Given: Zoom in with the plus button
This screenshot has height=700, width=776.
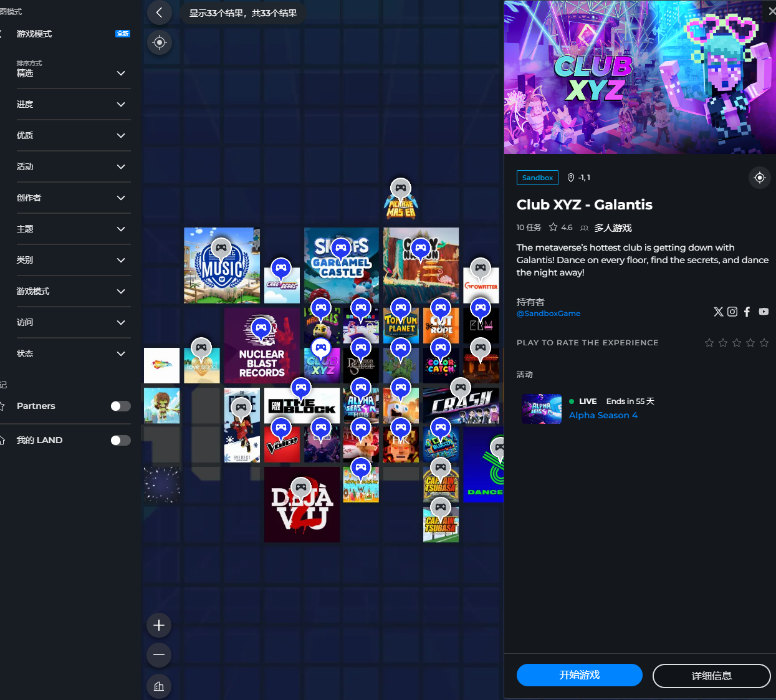Looking at the screenshot, I should click(x=159, y=625).
